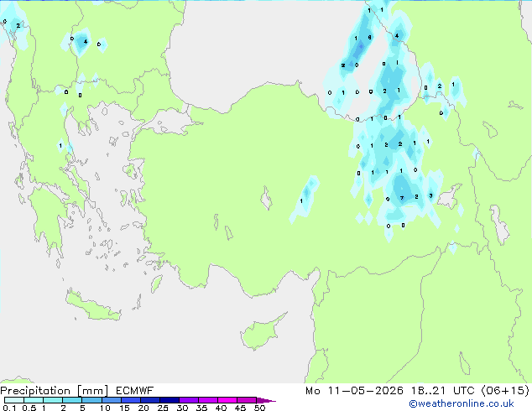Click the legend label '45'
The image size is (532, 411).
[240, 408]
